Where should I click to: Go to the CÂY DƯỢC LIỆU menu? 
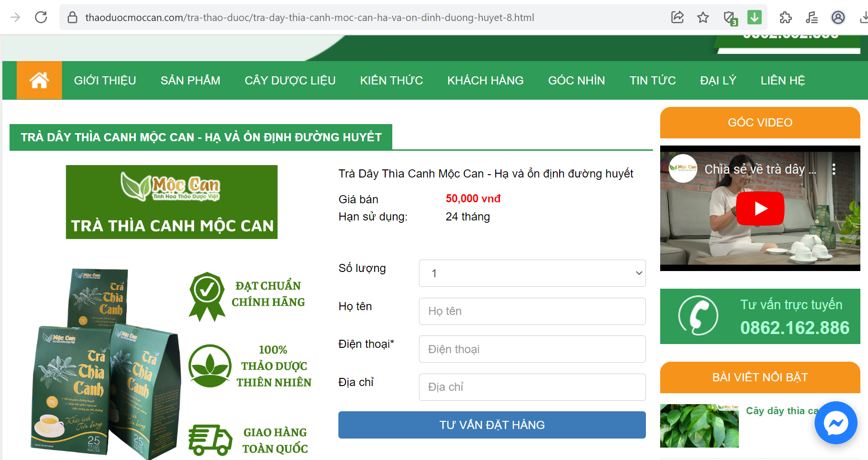pos(290,81)
